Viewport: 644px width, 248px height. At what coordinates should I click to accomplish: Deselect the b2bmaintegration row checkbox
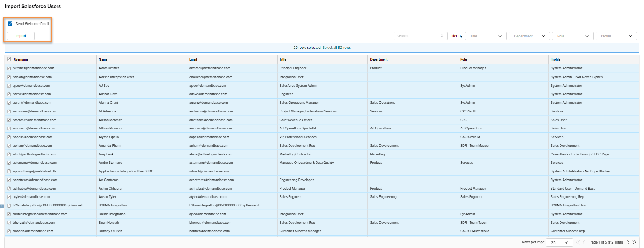click(x=9, y=205)
